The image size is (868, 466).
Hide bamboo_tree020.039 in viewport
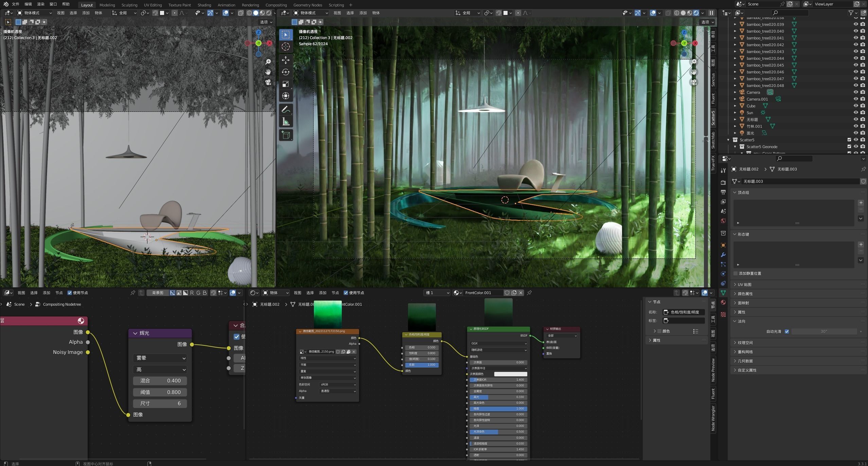click(x=856, y=24)
